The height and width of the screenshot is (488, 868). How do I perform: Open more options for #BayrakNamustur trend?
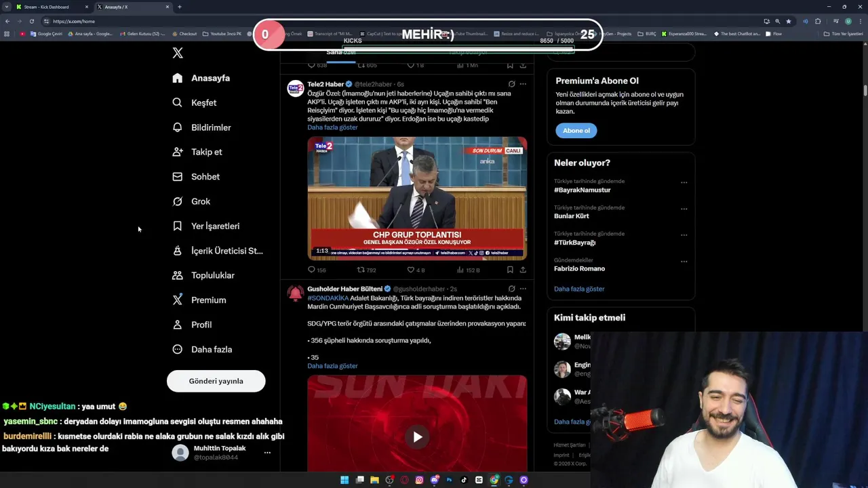[x=684, y=182]
